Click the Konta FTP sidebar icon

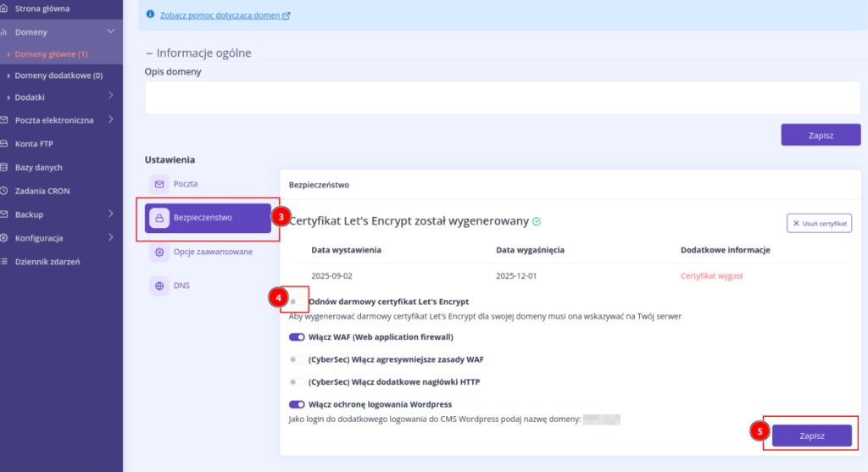click(x=4, y=144)
